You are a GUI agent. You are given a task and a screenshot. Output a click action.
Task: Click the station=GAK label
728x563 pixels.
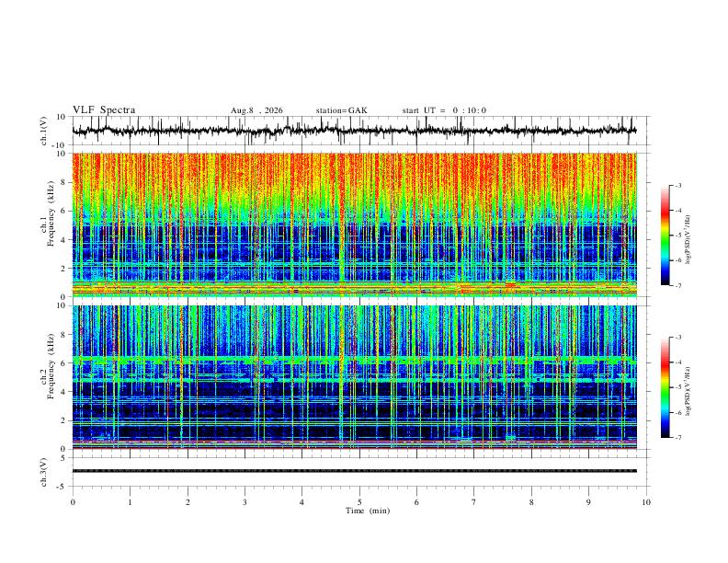(x=342, y=110)
